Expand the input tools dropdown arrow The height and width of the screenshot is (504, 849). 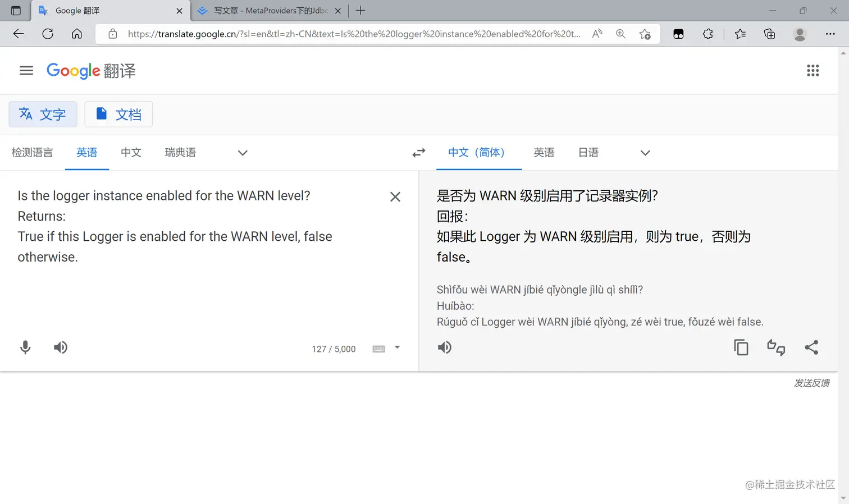(x=398, y=347)
